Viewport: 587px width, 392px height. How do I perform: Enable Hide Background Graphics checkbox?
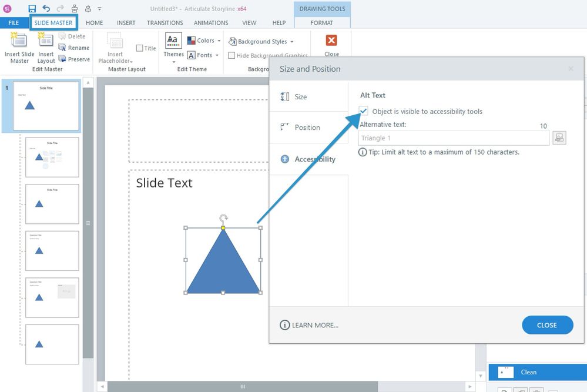(x=232, y=56)
